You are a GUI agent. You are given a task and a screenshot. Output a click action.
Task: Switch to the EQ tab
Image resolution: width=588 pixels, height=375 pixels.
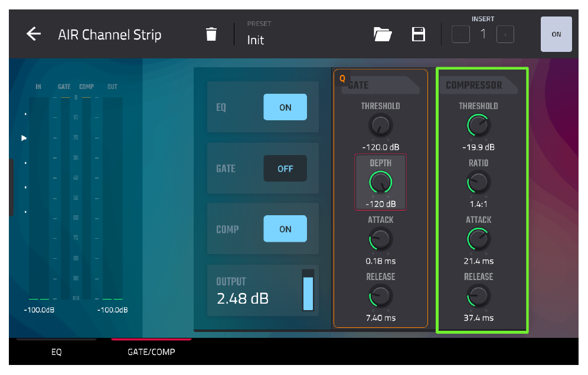coord(56,352)
